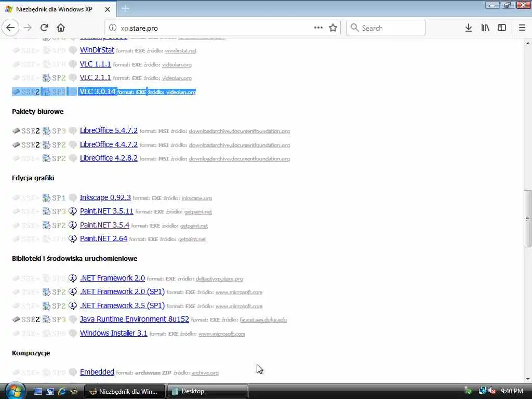Open .NET Framework 2.0 (SP1) link
Screen dimensions: 532x399
[122, 292]
